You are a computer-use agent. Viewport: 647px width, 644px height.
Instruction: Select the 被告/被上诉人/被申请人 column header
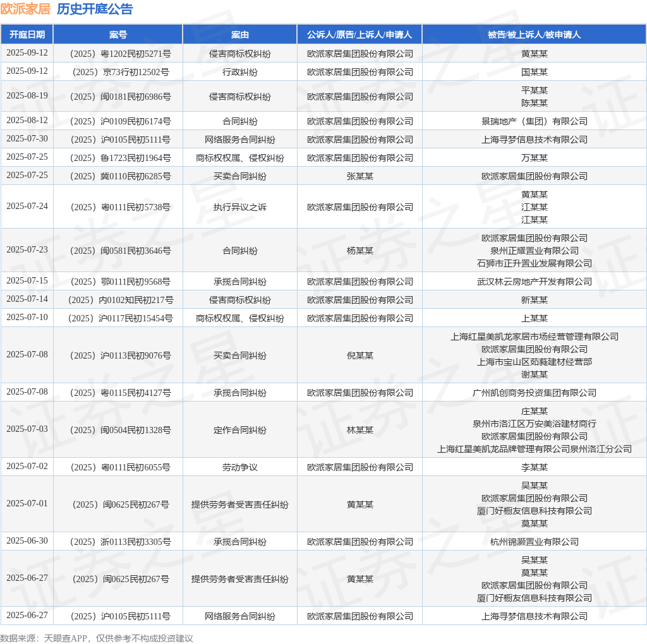pos(534,35)
